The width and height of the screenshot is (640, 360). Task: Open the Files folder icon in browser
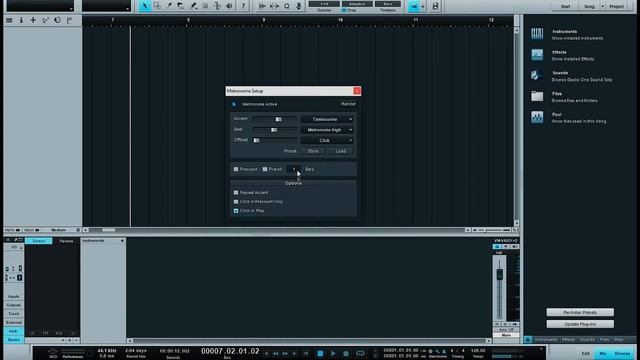[537, 96]
